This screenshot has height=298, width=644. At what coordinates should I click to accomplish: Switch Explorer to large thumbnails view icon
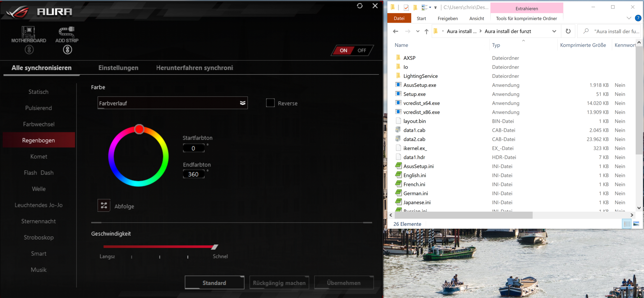point(636,224)
